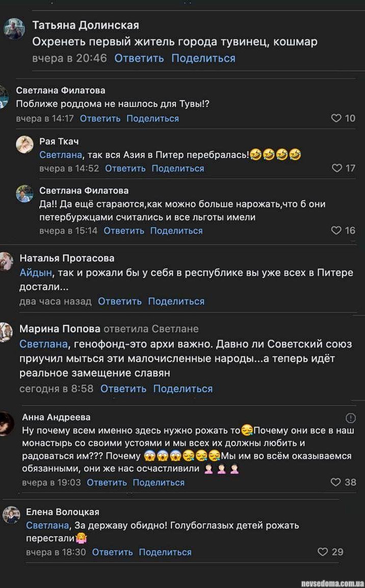Like Елена Волоцкая's comment

coord(323,552)
